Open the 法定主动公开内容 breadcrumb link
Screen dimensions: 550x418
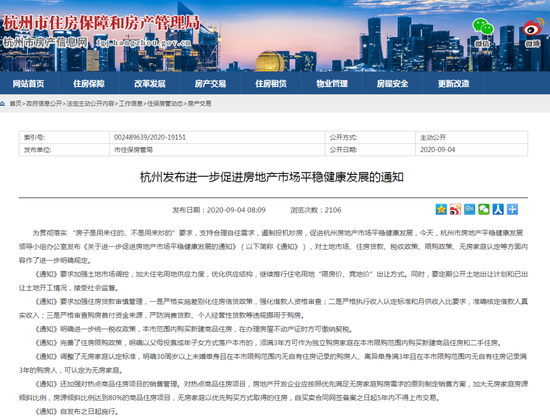pos(90,103)
